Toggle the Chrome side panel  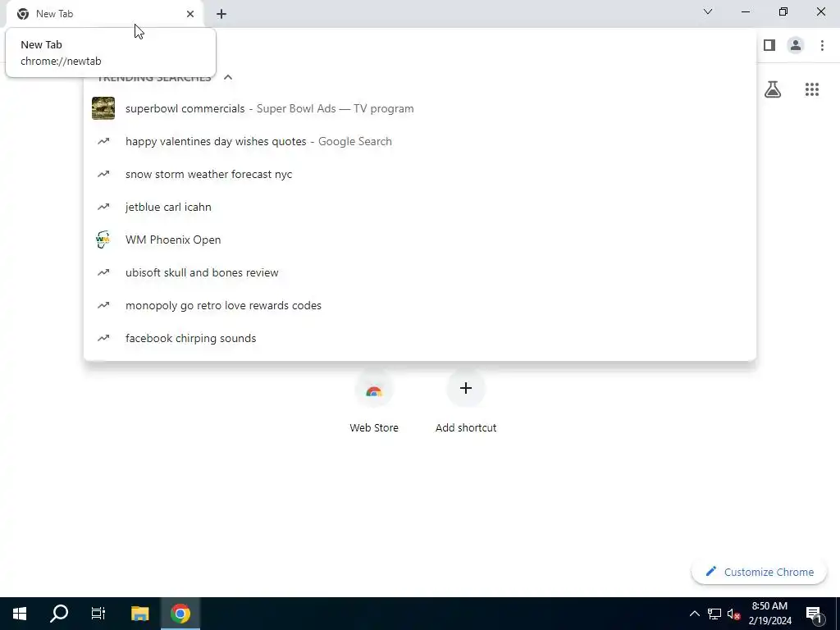pos(769,45)
